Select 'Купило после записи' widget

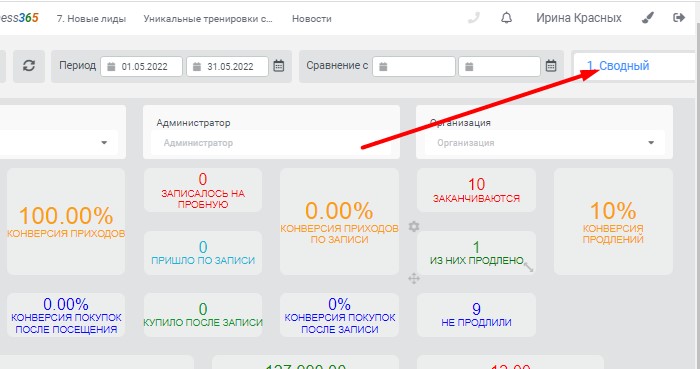[x=203, y=315]
